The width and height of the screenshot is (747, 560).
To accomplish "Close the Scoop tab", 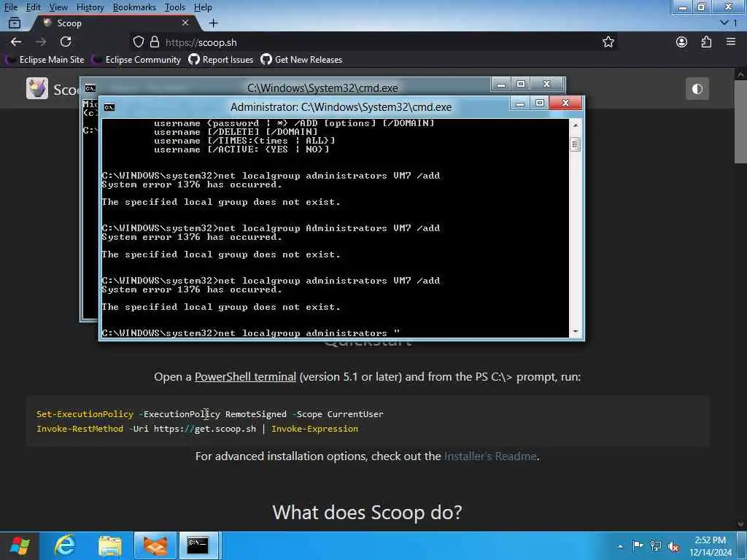I will point(185,23).
